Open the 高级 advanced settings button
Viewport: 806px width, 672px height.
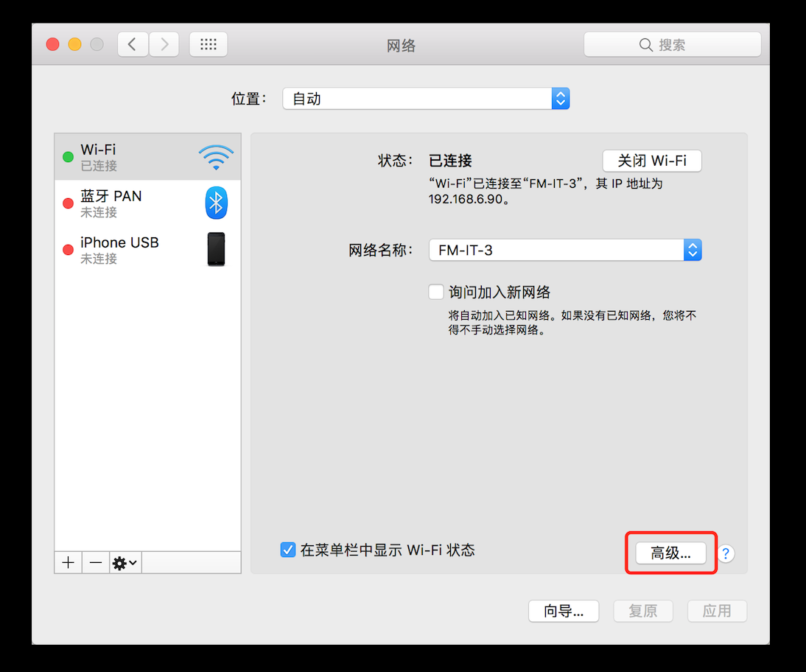tap(670, 553)
